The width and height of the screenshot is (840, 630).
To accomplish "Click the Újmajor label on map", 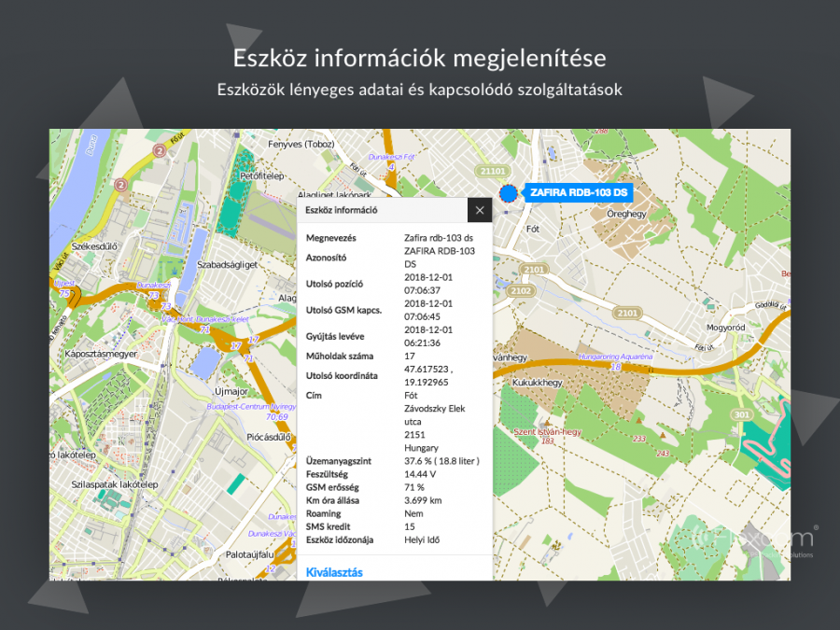I will click(x=231, y=391).
